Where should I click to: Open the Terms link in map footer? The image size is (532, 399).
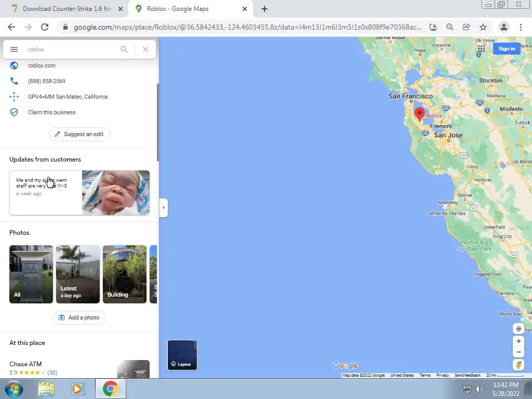point(425,375)
